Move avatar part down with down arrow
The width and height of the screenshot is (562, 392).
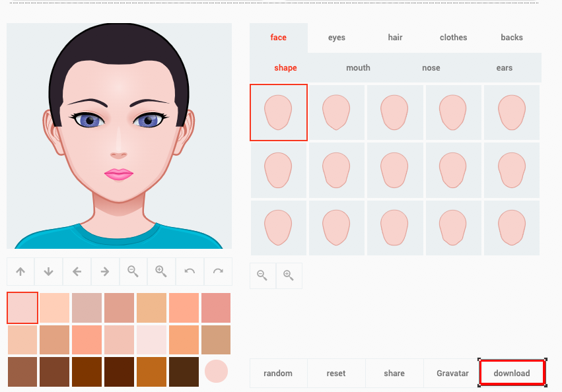coord(49,272)
